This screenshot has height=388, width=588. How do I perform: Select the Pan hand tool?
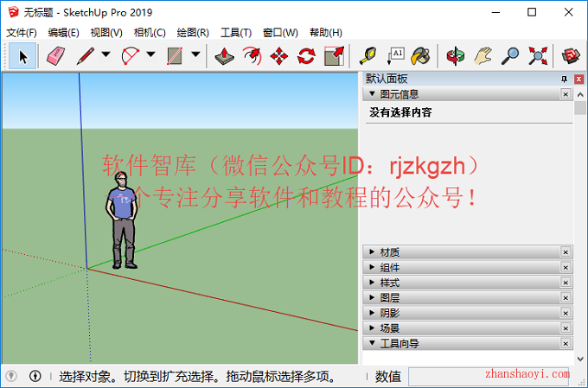pos(483,56)
